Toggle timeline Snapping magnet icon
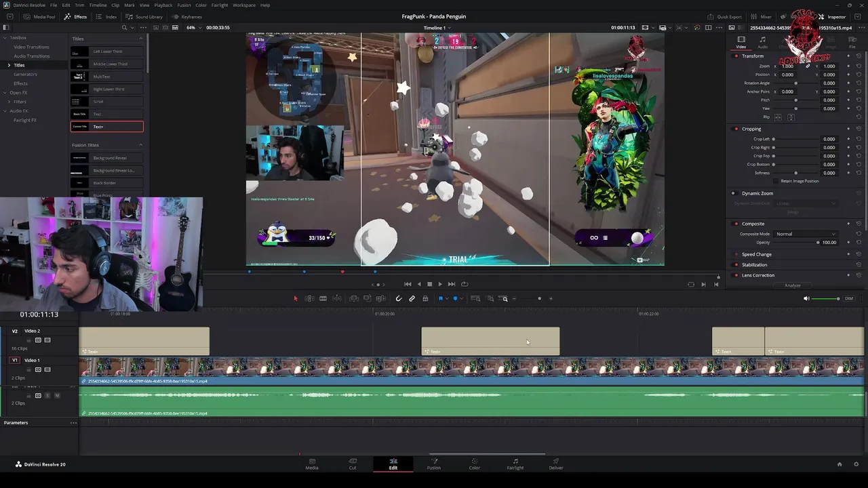The width and height of the screenshot is (868, 488). 399,298
